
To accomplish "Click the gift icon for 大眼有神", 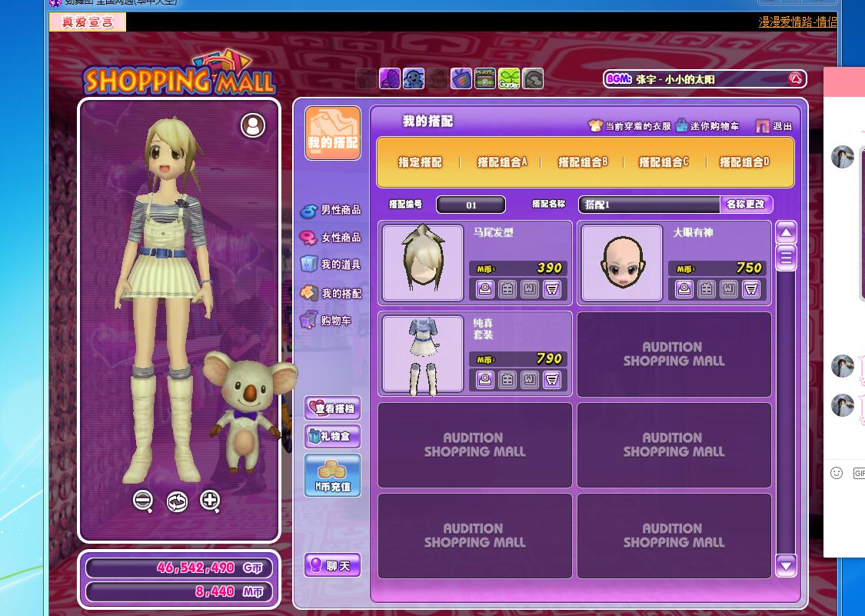I will pos(707,288).
